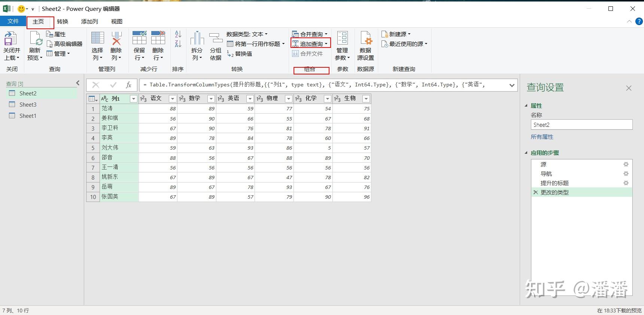Expand the formula bar with chevron
The height and width of the screenshot is (315, 644).
click(512, 85)
